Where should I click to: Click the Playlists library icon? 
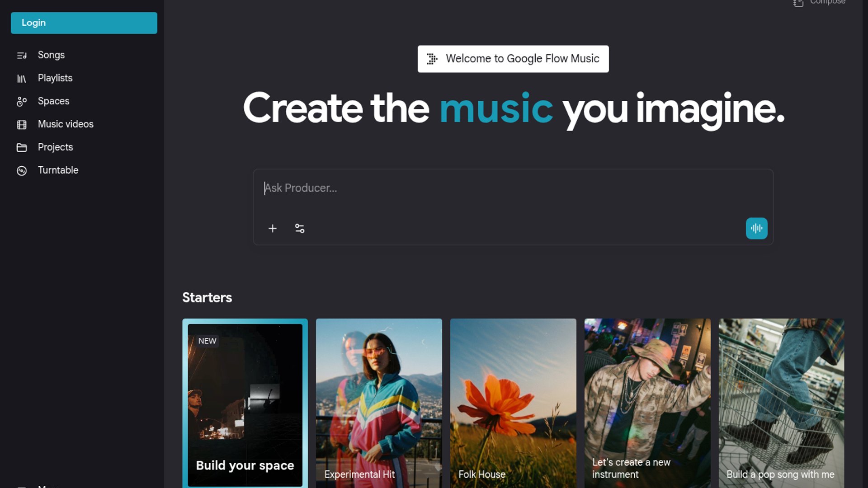click(22, 79)
